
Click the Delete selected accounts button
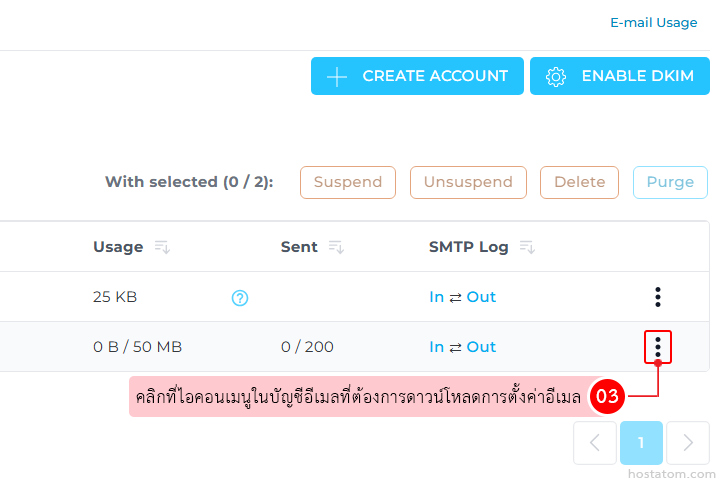(x=579, y=182)
